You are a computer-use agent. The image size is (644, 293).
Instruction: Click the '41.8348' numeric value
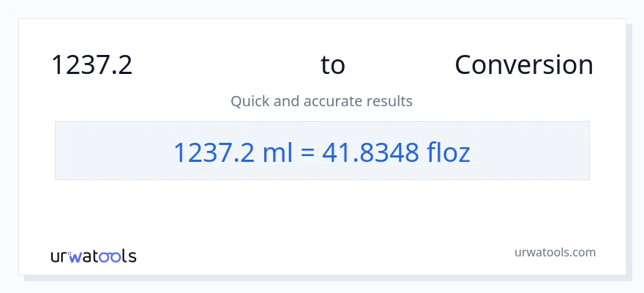point(371,152)
